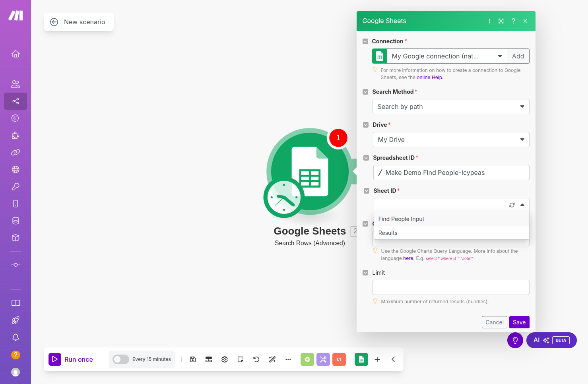Open the notes icon in toolbar
Image resolution: width=588 pixels, height=384 pixels.
click(x=241, y=359)
